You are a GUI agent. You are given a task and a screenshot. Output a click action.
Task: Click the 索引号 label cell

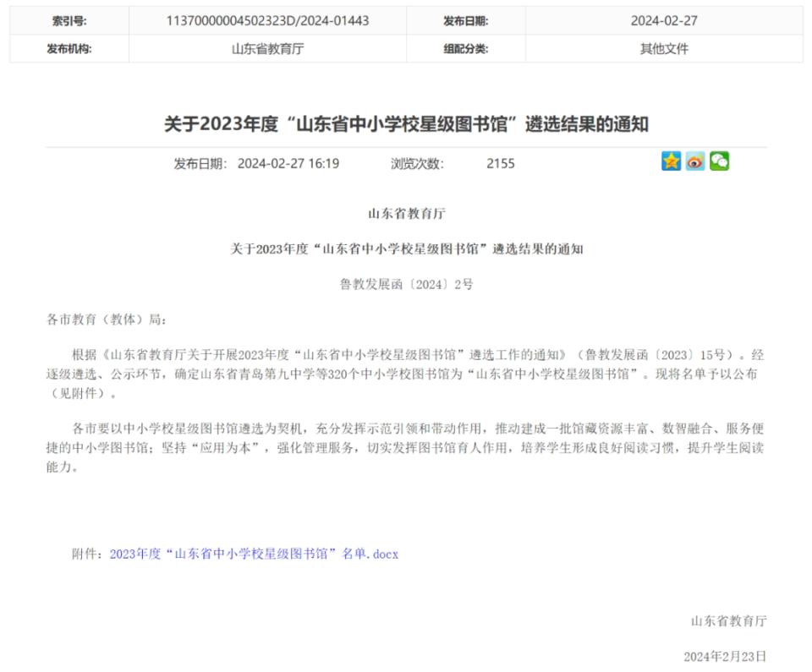[69, 20]
